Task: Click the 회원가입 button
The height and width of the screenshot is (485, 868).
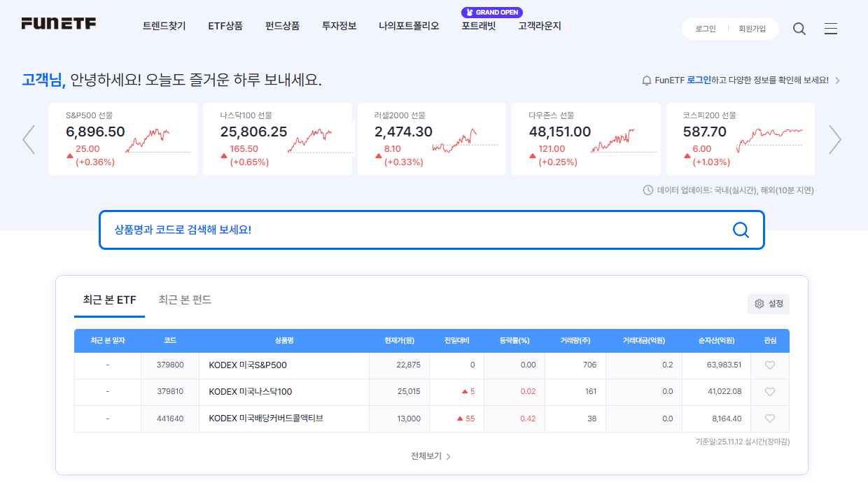Action: click(x=752, y=29)
